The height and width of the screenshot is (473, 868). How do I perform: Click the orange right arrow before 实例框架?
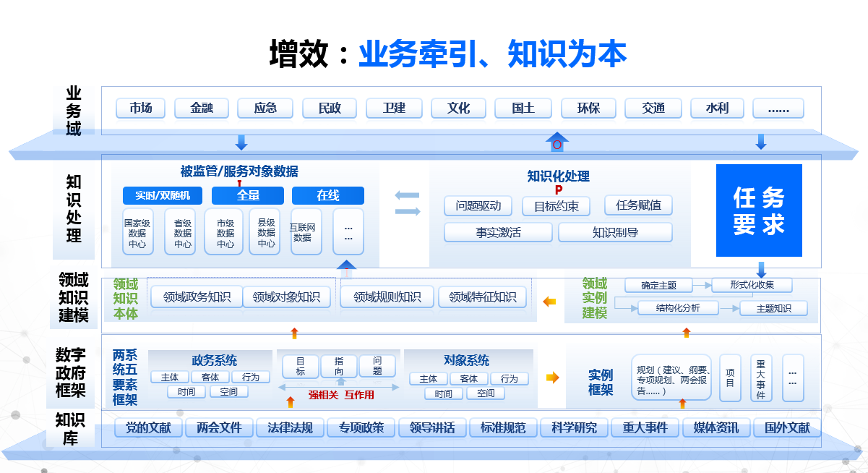coord(552,377)
